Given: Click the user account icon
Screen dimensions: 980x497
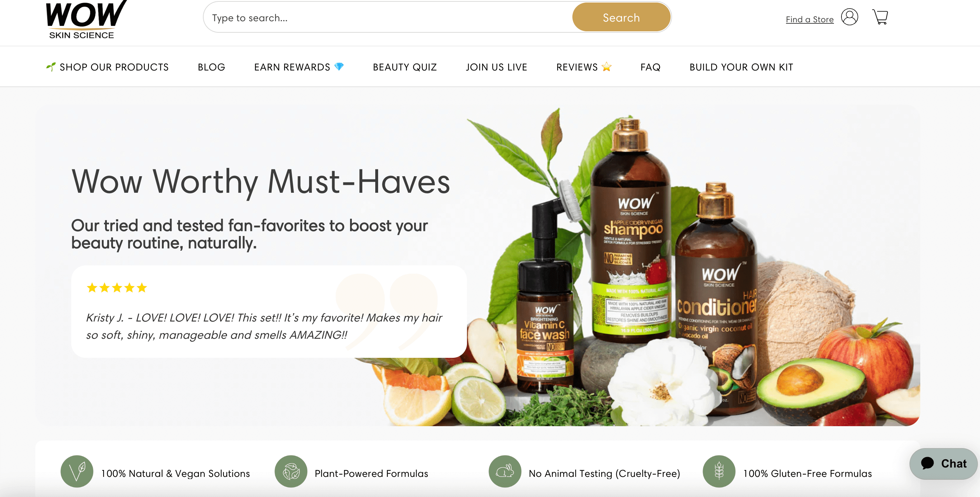Looking at the screenshot, I should pyautogui.click(x=851, y=18).
